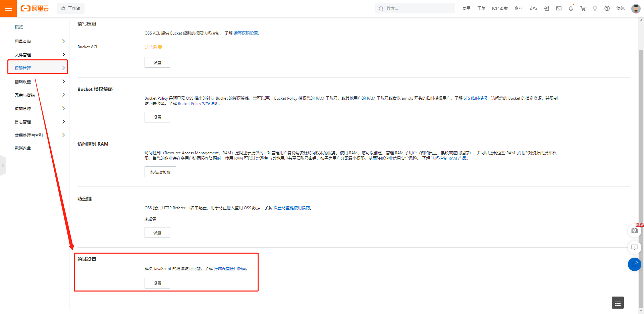The height and width of the screenshot is (314, 644).
Task: Open Bucket Policy 授权说明 link
Action: point(198,104)
